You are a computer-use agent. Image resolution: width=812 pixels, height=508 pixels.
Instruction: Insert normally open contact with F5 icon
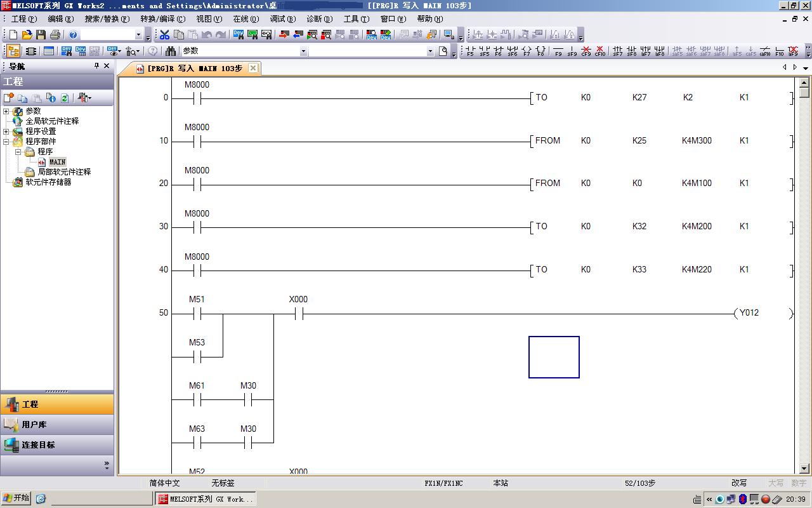coord(470,51)
